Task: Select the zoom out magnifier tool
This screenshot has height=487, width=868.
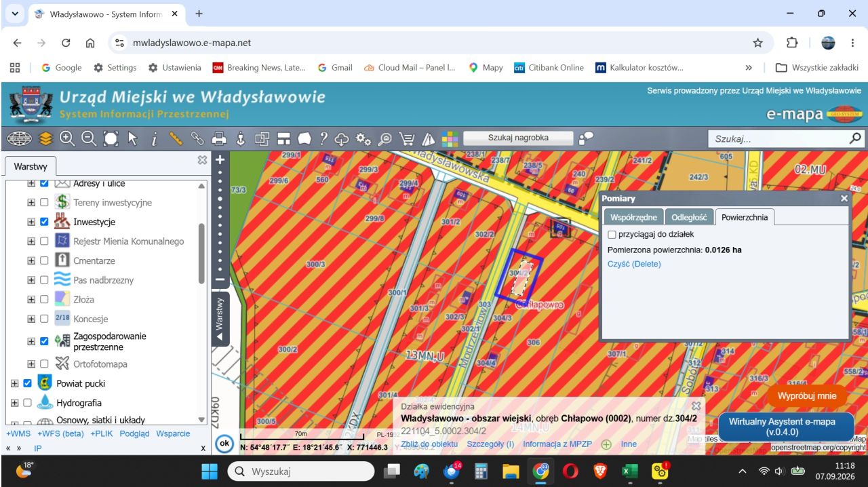Action: pos(89,138)
